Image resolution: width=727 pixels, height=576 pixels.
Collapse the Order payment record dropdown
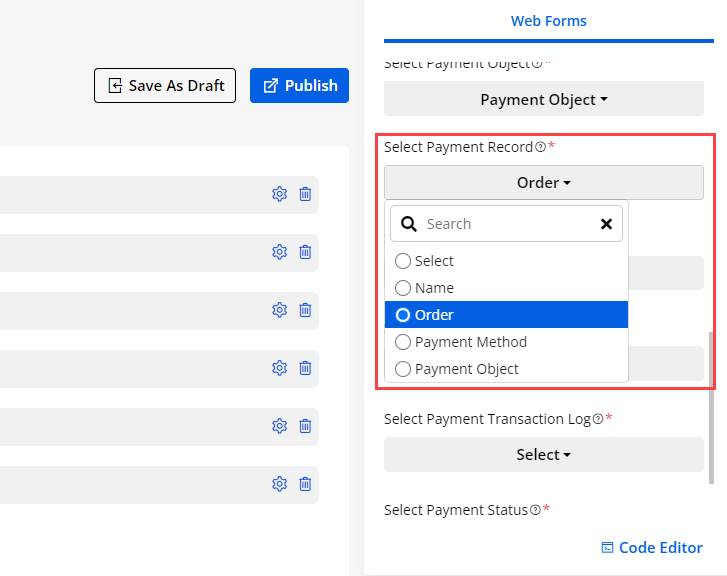click(544, 182)
